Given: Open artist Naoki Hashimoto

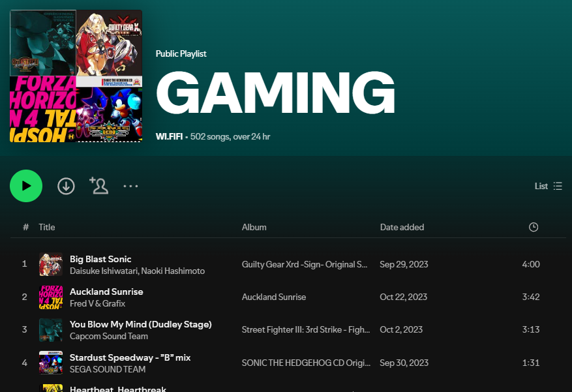Looking at the screenshot, I should click(x=173, y=271).
